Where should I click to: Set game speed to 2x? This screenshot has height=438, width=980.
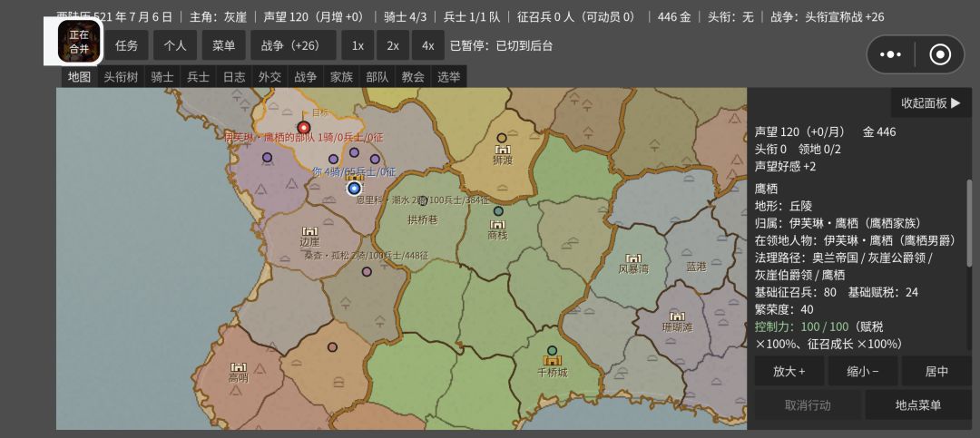click(393, 45)
